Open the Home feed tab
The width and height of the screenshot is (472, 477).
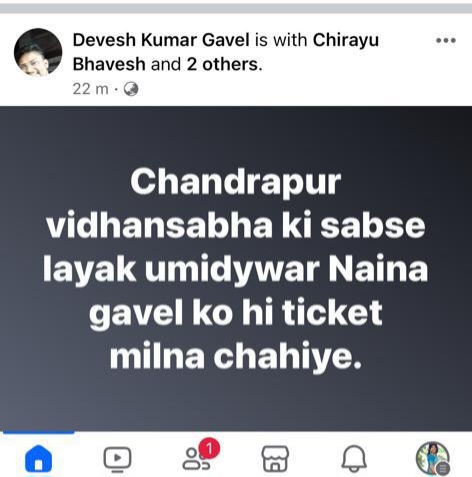39,458
